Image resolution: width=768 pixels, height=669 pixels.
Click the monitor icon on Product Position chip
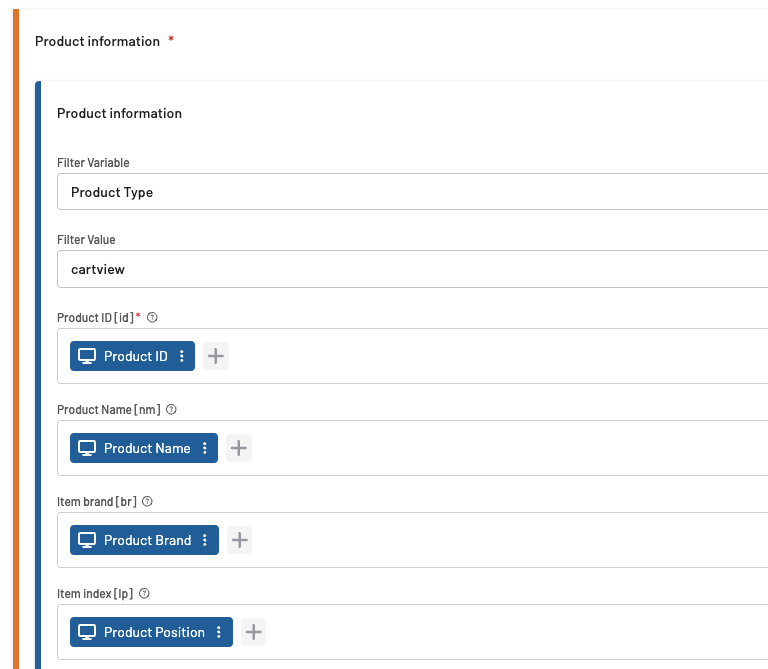(x=87, y=632)
